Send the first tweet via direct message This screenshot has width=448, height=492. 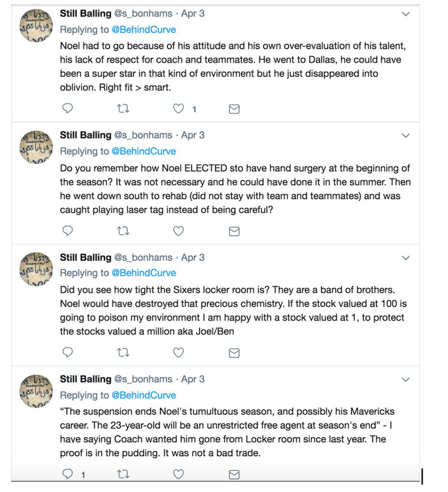(234, 109)
